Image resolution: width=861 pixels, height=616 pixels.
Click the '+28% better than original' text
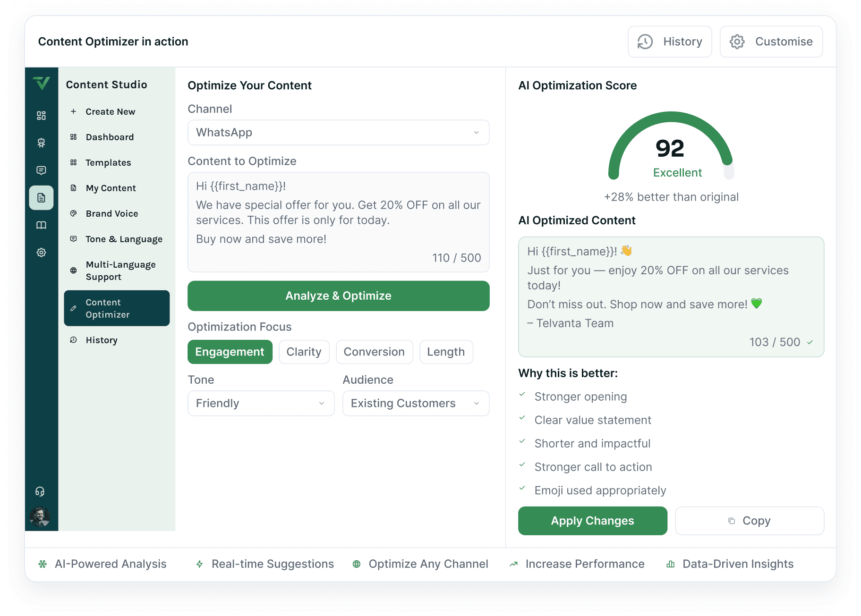pyautogui.click(x=671, y=197)
